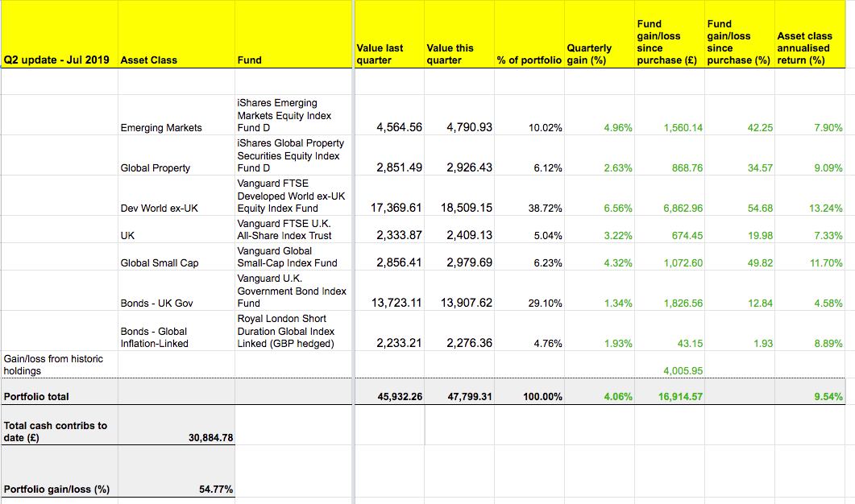Select the portfolio total value 47,799.31

pos(467,396)
